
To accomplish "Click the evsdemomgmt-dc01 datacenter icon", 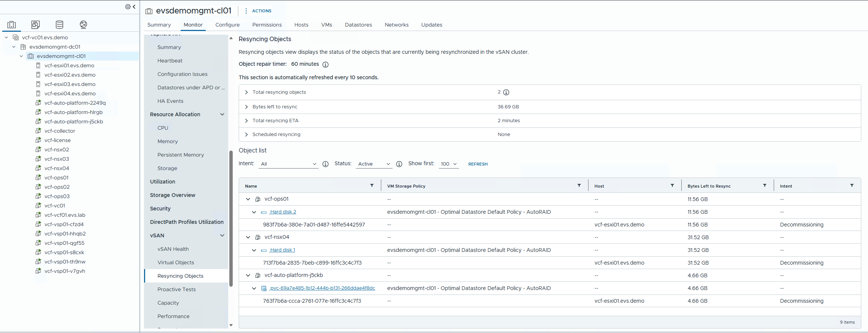I will pos(23,47).
